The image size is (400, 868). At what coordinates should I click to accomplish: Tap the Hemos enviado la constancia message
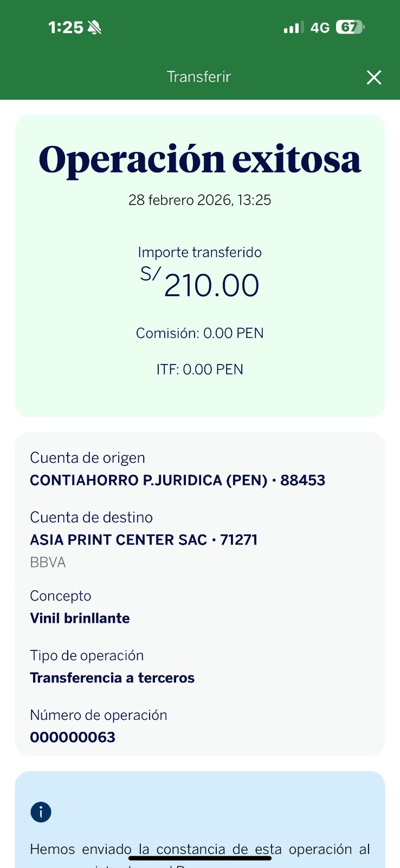[x=199, y=850]
